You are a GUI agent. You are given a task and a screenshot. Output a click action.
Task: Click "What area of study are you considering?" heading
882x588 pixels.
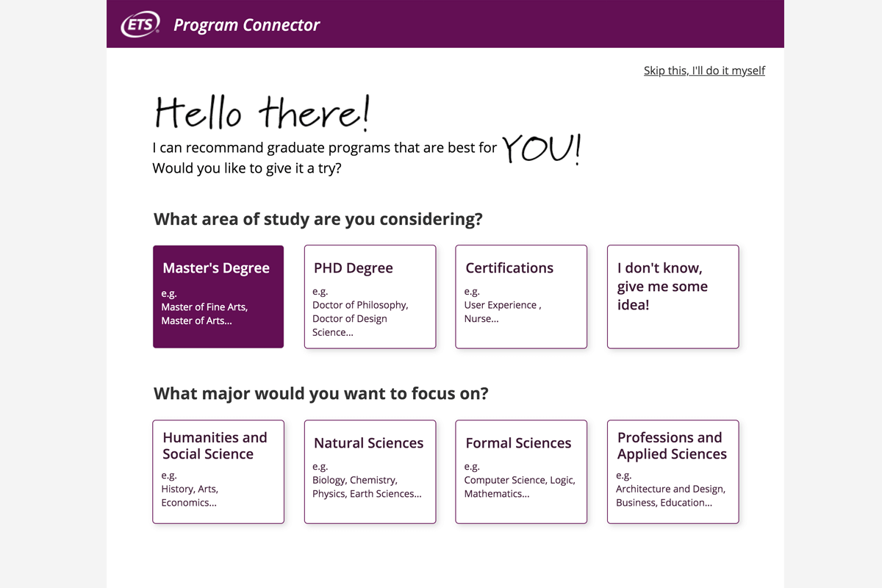[x=318, y=219]
